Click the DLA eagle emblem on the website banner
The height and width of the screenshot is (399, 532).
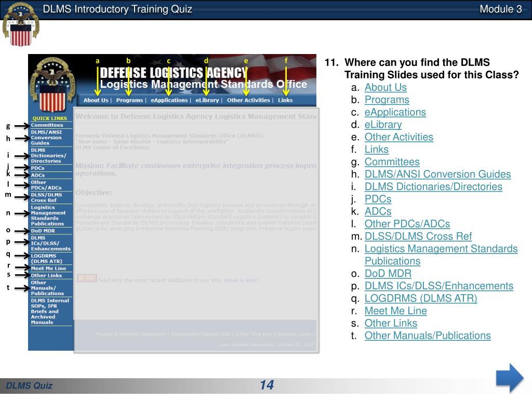tap(52, 84)
